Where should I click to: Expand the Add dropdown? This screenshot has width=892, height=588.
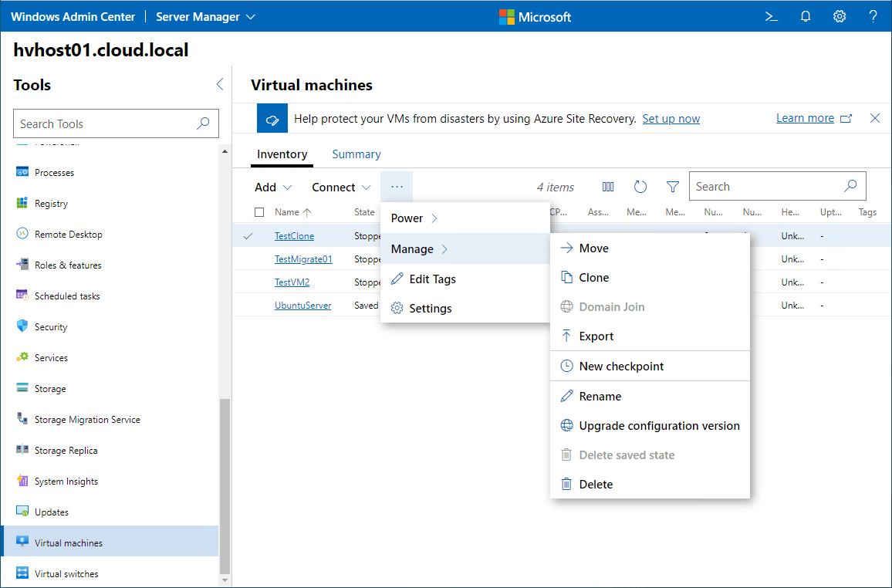tap(273, 188)
